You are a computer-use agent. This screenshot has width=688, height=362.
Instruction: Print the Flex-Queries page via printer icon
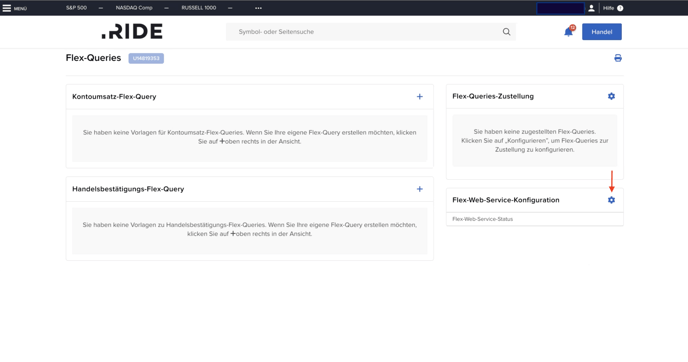[x=618, y=58]
